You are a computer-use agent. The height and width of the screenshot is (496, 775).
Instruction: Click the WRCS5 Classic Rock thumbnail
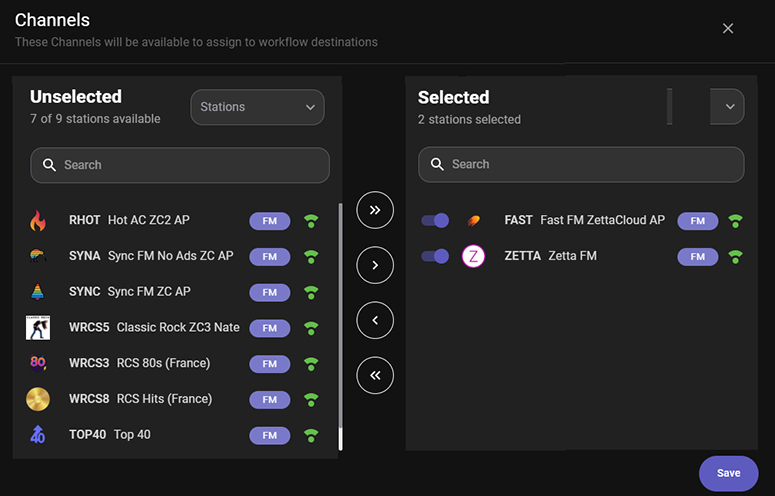[38, 328]
